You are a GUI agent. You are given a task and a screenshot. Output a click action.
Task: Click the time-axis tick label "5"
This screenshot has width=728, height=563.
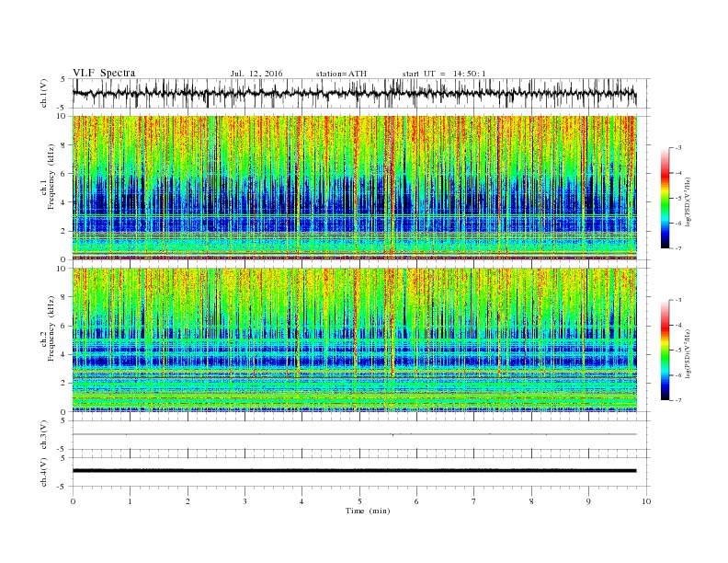359,501
